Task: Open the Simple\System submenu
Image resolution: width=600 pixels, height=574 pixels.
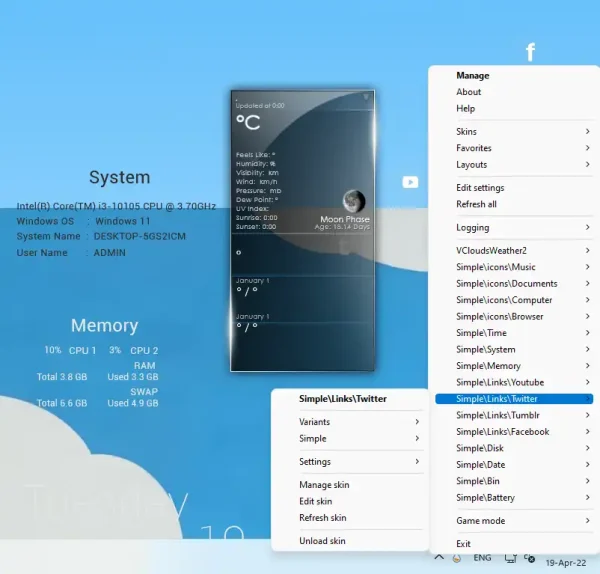Action: (514, 349)
